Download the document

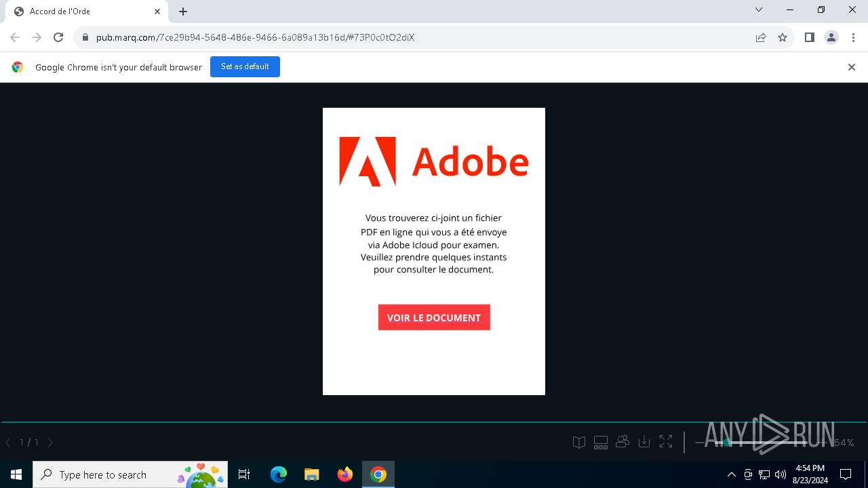coord(644,442)
